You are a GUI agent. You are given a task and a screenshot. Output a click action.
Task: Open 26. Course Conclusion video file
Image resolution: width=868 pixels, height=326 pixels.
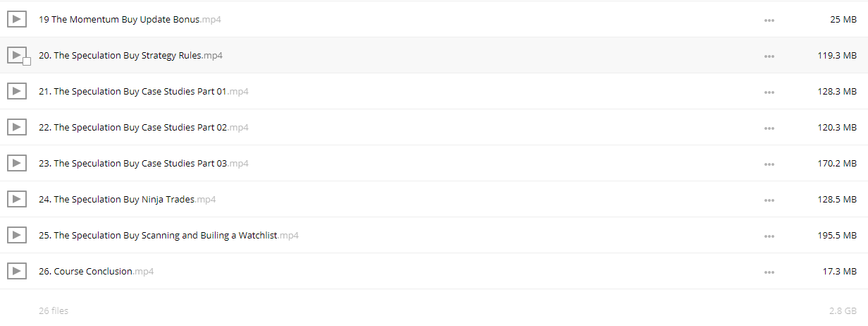97,271
